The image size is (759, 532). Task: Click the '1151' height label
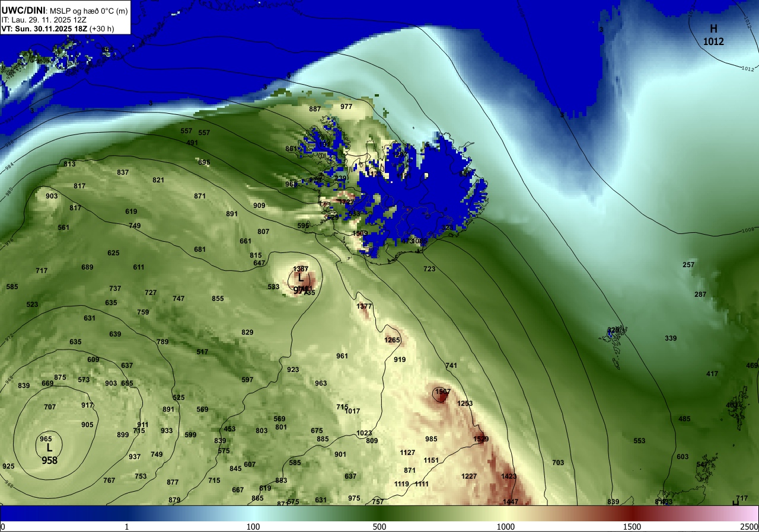[431, 460]
